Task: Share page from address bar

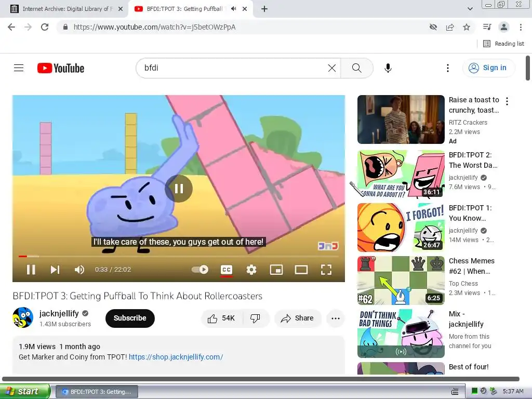Action: tap(450, 27)
